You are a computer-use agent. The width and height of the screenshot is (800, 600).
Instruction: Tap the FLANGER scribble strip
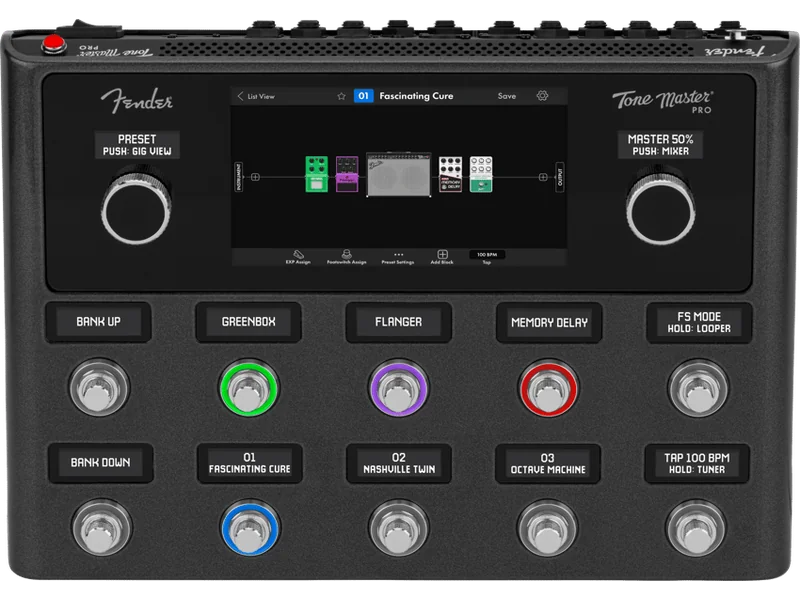coord(398,322)
